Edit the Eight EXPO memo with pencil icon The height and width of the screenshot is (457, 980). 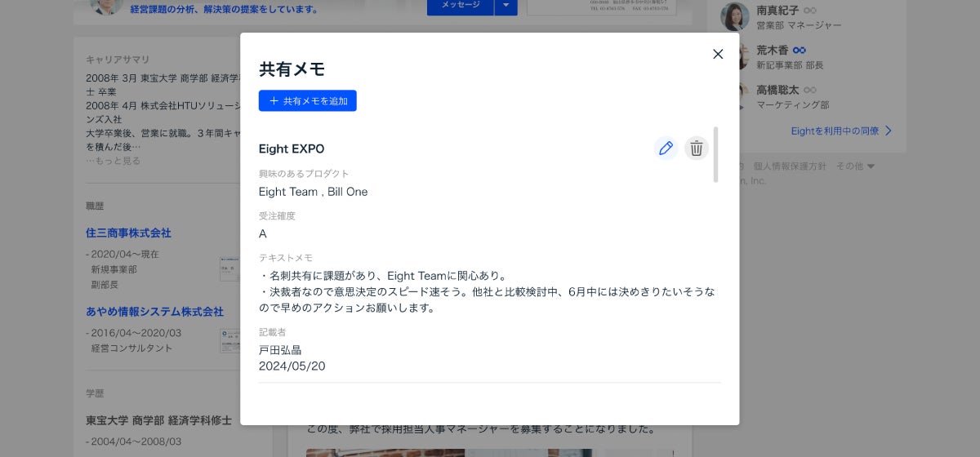tap(666, 148)
